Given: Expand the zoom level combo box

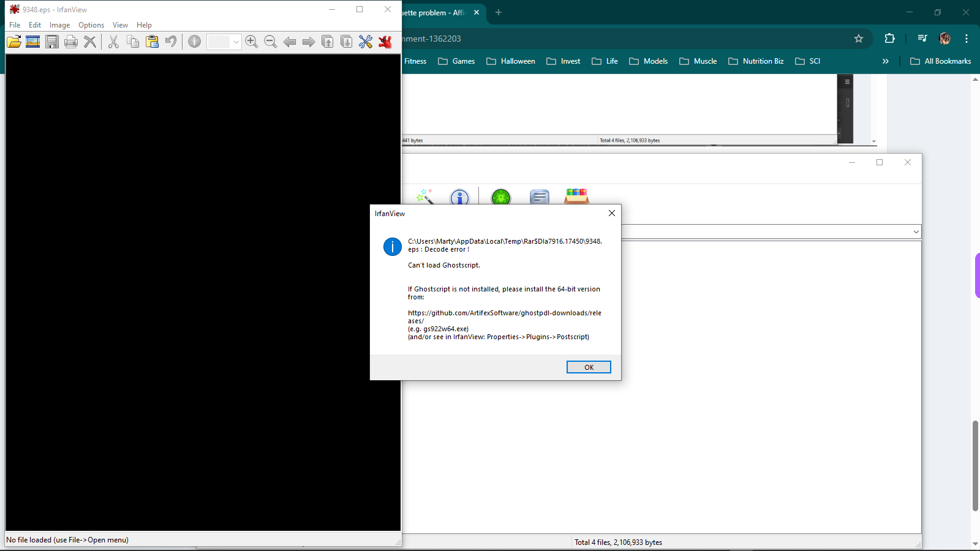Looking at the screenshot, I should [236, 42].
